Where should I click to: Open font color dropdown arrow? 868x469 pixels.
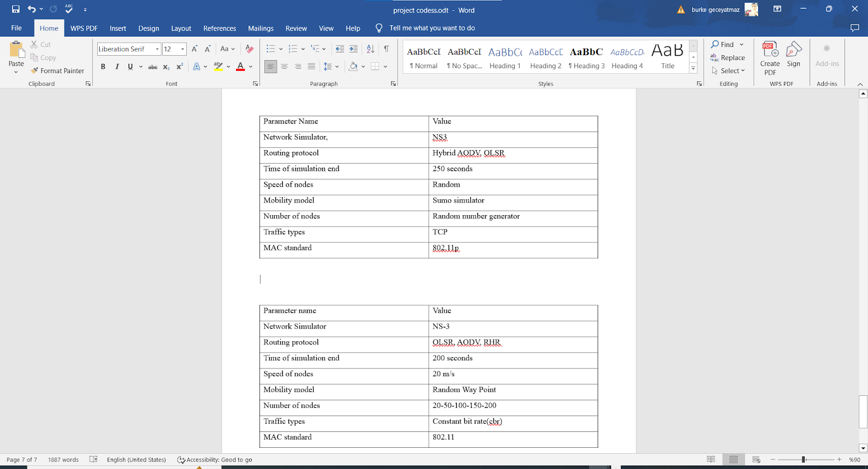click(x=251, y=67)
